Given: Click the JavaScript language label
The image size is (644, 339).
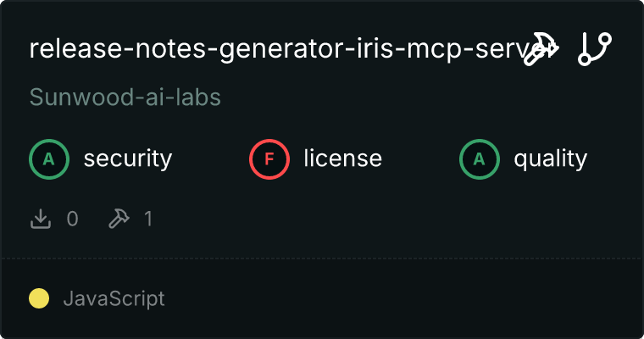Looking at the screenshot, I should pos(114,298).
